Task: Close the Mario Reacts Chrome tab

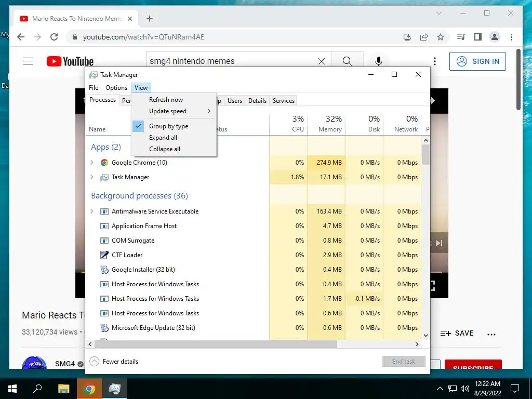Action: (x=130, y=19)
